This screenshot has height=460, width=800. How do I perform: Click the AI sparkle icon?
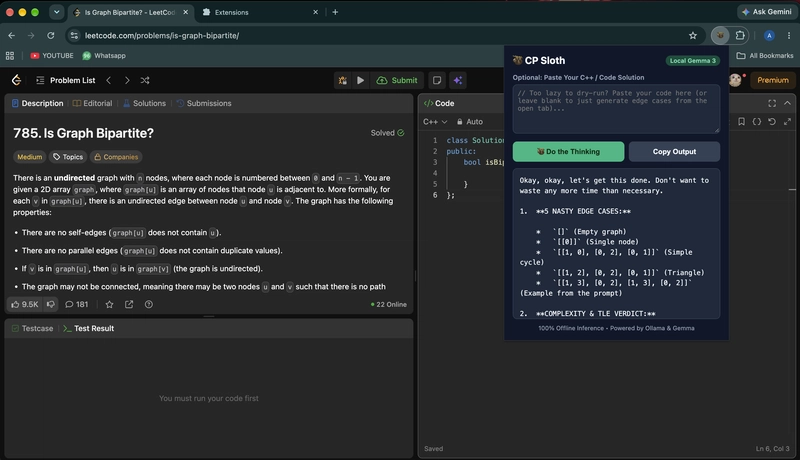[x=458, y=80]
